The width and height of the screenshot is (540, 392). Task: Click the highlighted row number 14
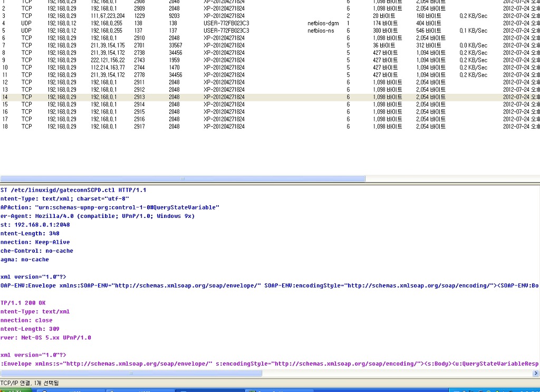pos(5,97)
